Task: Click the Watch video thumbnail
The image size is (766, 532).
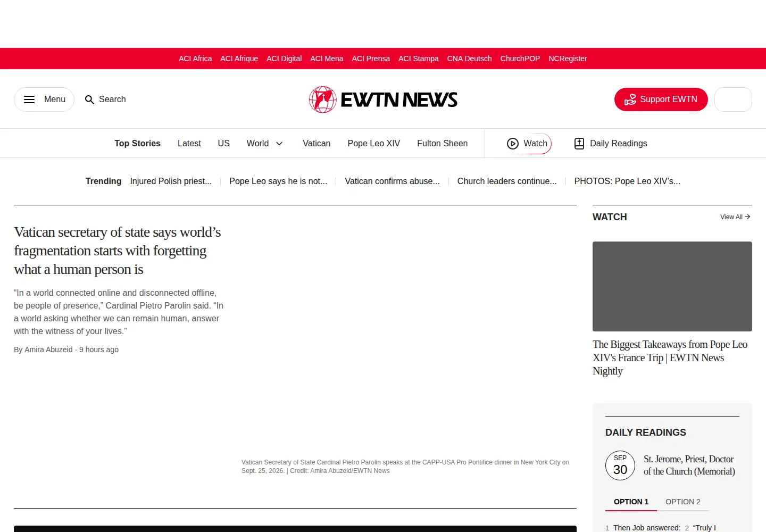Action: pos(672,286)
